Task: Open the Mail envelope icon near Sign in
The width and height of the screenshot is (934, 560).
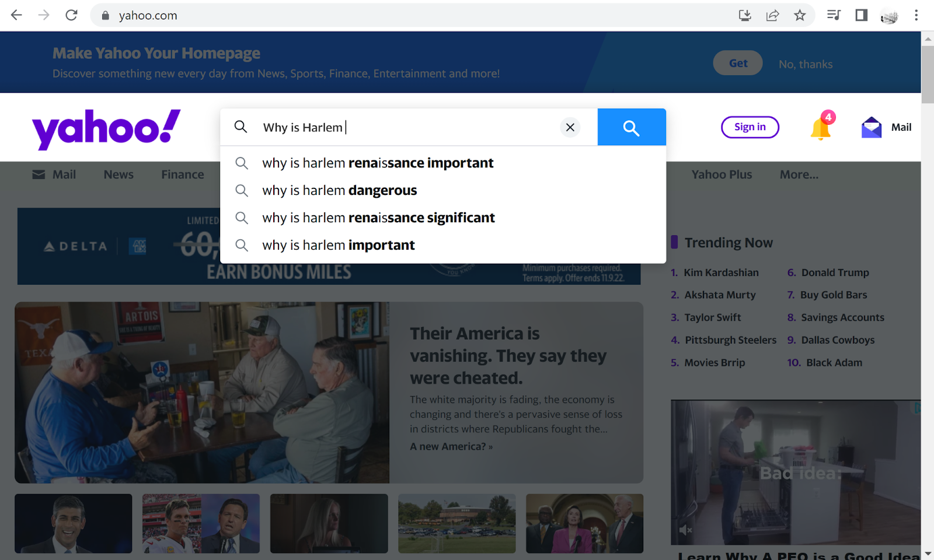Action: pyautogui.click(x=871, y=127)
